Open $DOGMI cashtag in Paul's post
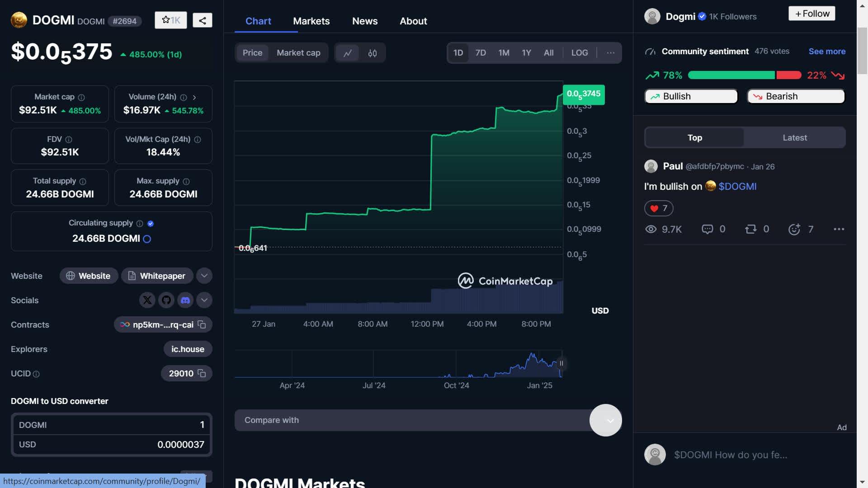 [737, 186]
